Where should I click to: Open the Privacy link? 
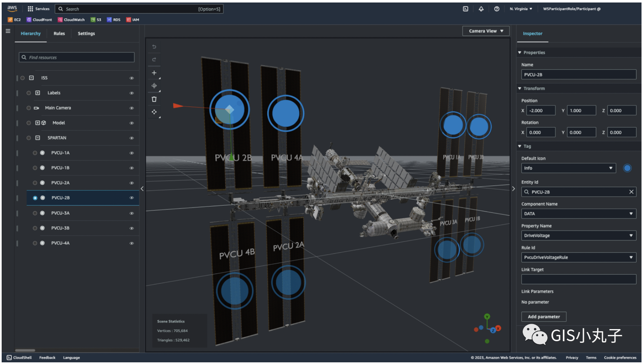pos(572,358)
